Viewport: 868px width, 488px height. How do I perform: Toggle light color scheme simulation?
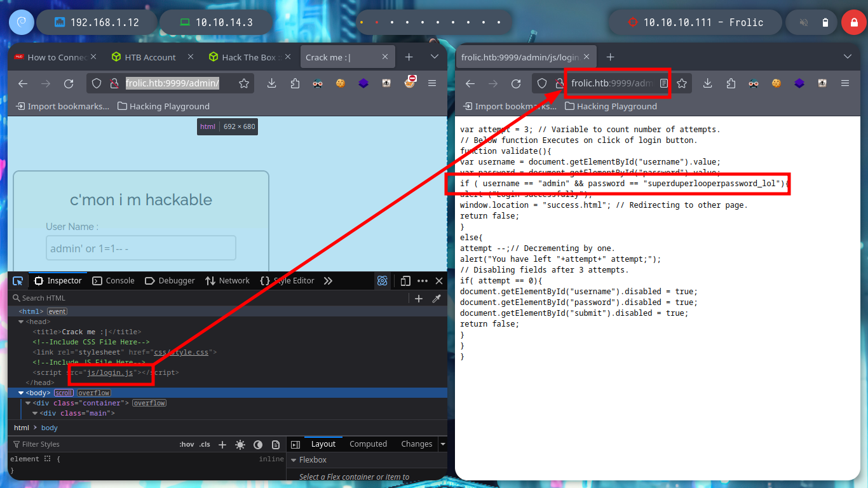click(240, 445)
